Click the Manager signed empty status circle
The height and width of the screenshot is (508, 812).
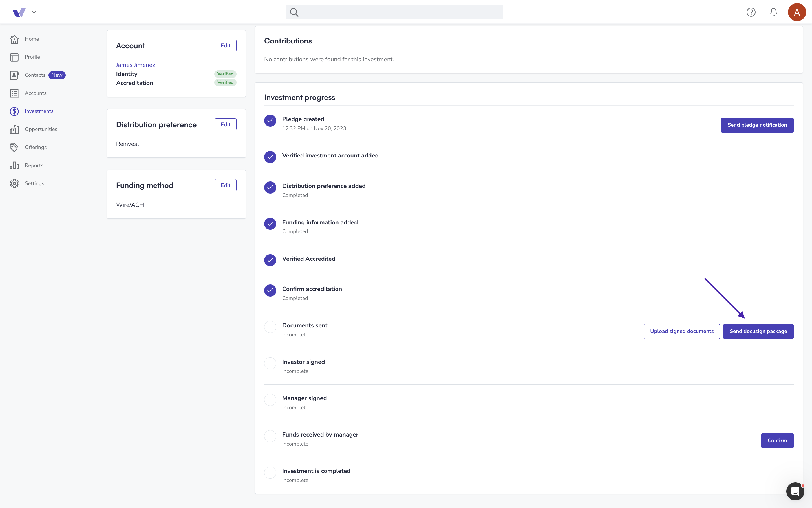(270, 400)
